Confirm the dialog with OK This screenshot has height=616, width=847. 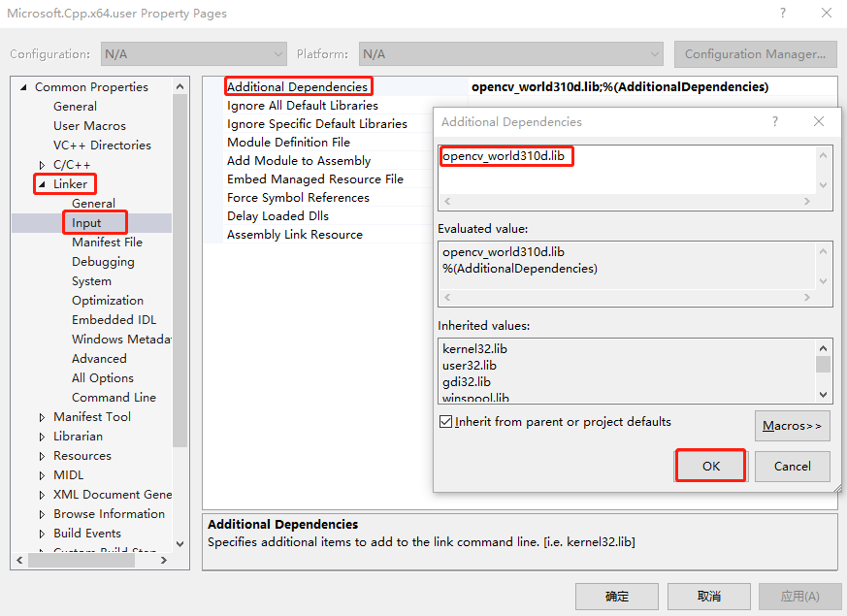tap(711, 466)
